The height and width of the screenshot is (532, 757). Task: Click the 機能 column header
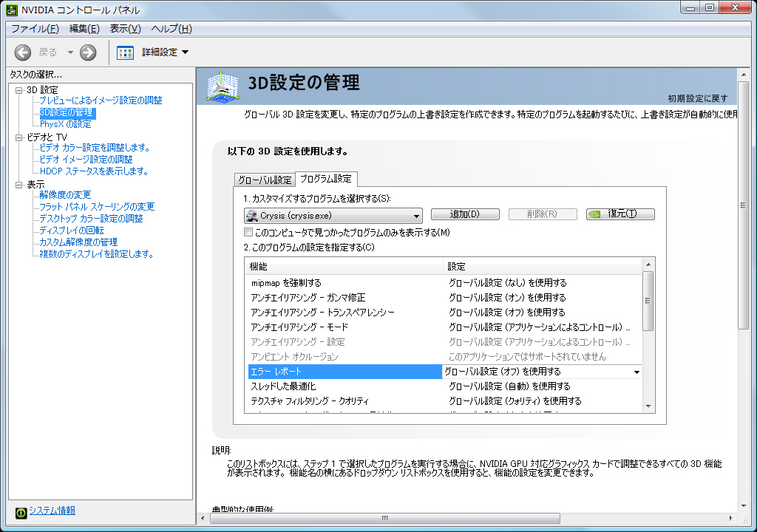[344, 267]
